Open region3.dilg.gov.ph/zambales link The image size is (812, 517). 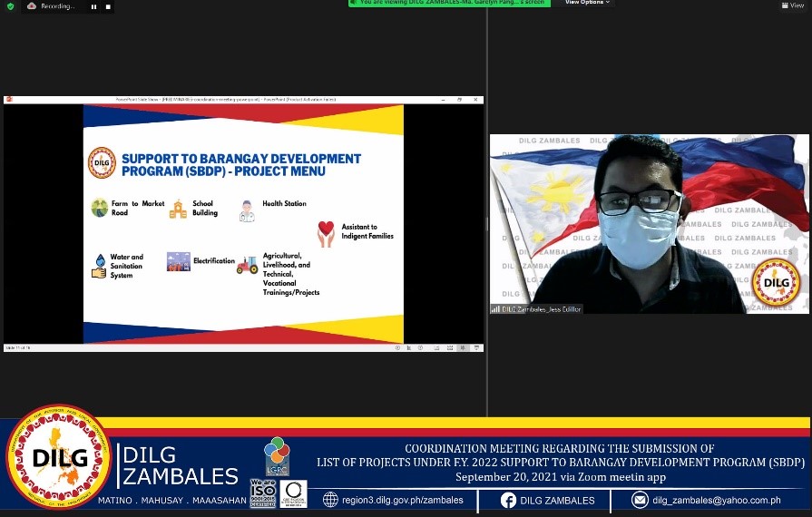tap(403, 501)
